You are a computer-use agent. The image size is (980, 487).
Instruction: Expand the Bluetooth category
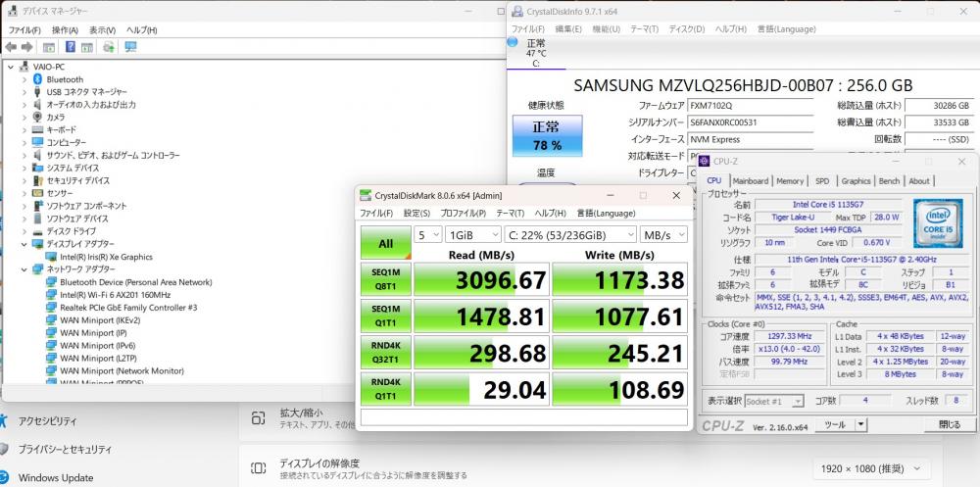(x=24, y=79)
